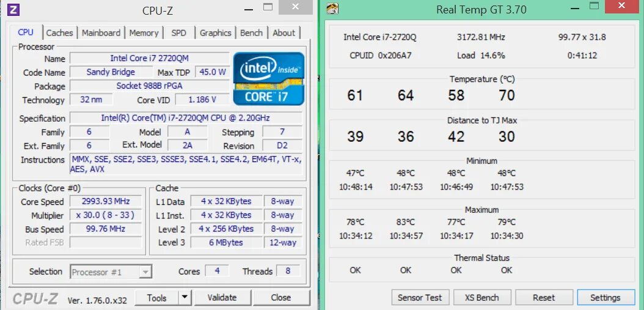Screen dimensions: 644x310
Task: Click the Revision value D2
Action: [x=282, y=145]
